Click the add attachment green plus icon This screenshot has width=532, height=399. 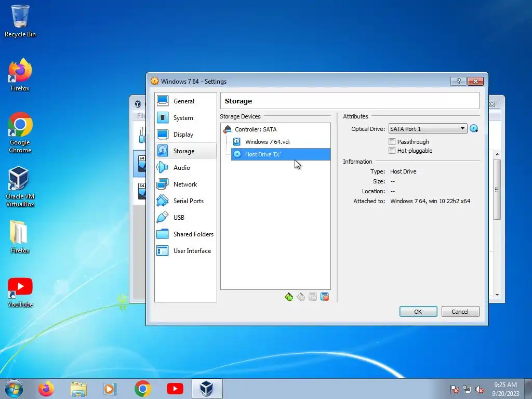[x=289, y=297]
